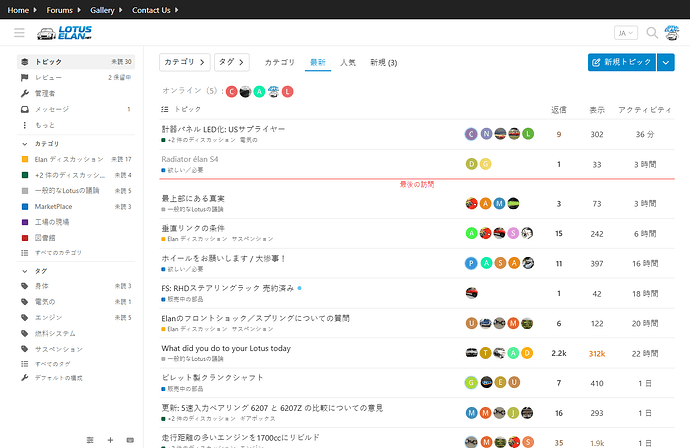
Task: Click the 燃料システム tag icon
Action: pos(25,334)
